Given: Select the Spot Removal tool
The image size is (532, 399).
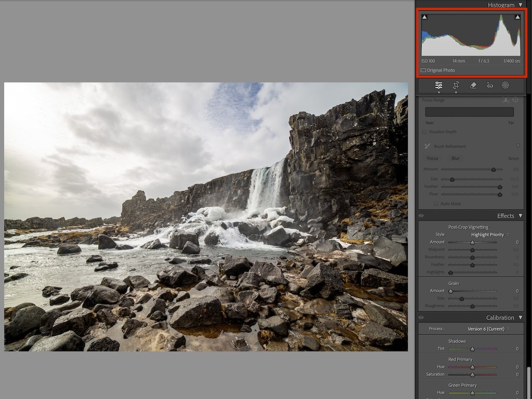Looking at the screenshot, I should [473, 85].
